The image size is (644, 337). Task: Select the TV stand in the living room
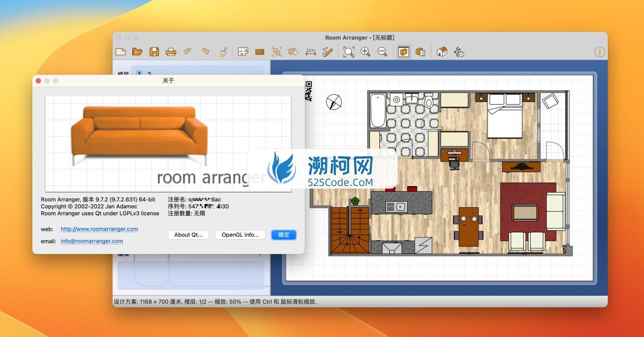[521, 166]
